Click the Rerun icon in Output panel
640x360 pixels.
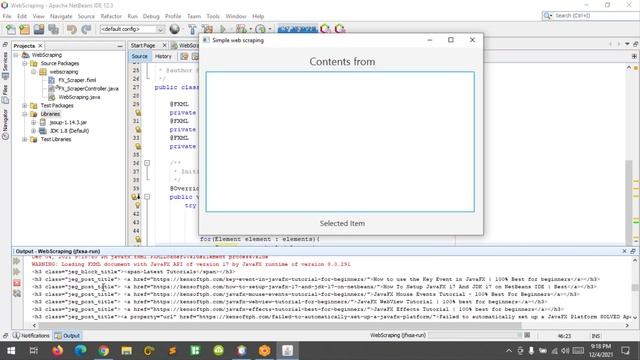click(x=17, y=261)
